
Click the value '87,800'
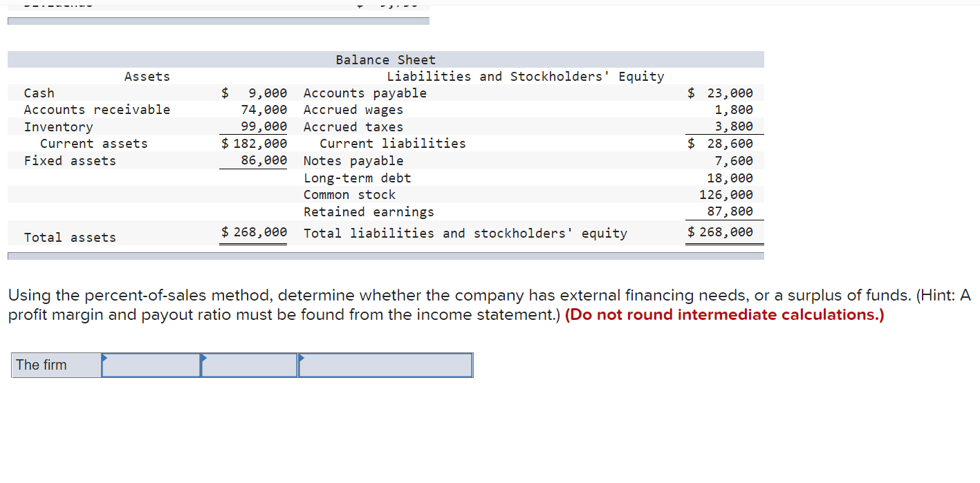(x=730, y=212)
